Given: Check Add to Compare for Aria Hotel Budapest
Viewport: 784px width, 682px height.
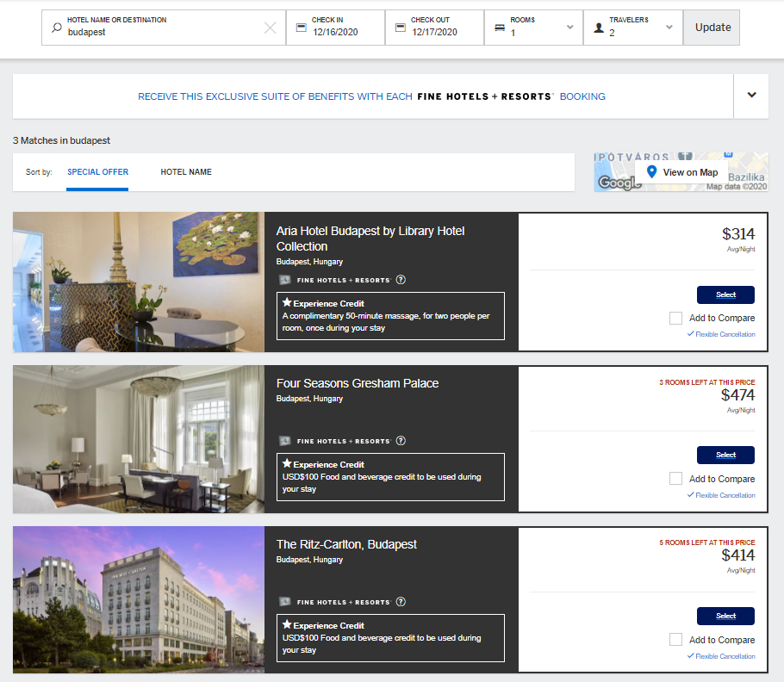Looking at the screenshot, I should (x=675, y=318).
